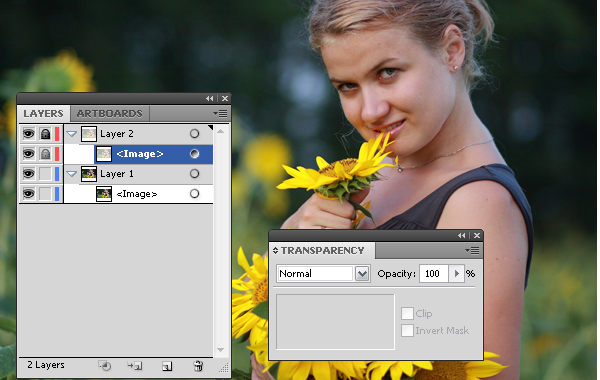The height and width of the screenshot is (380, 600).
Task: Toggle visibility of Layer 2's Image sublayer
Action: click(28, 154)
